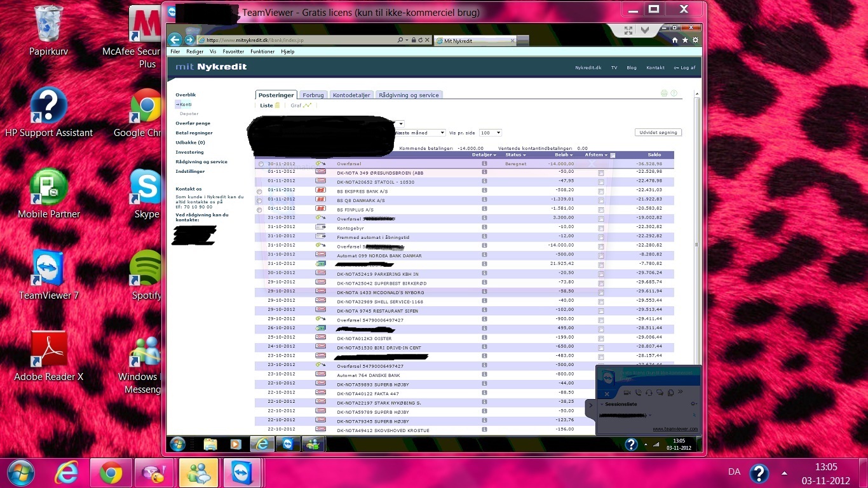Tick Afstem checkbox for Kontogebyr row
This screenshot has height=488, width=868.
click(x=600, y=227)
